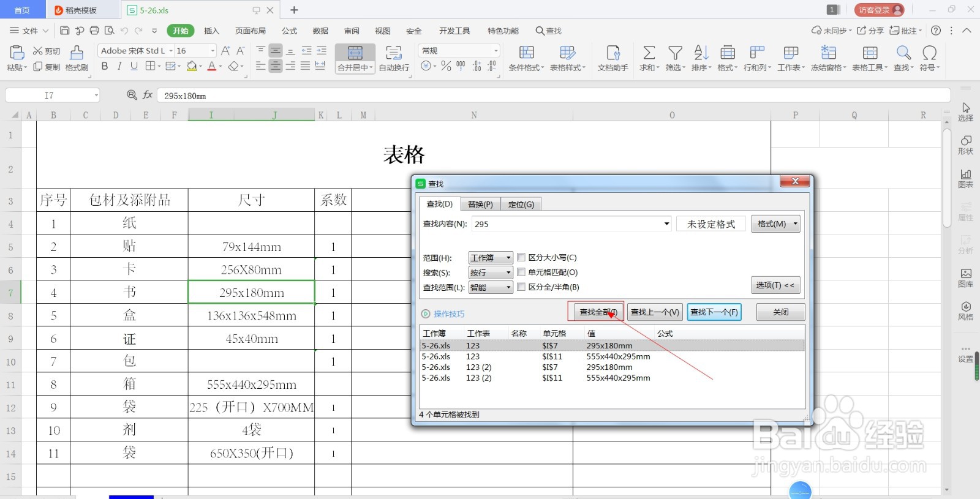Click the Find Next button

click(714, 312)
